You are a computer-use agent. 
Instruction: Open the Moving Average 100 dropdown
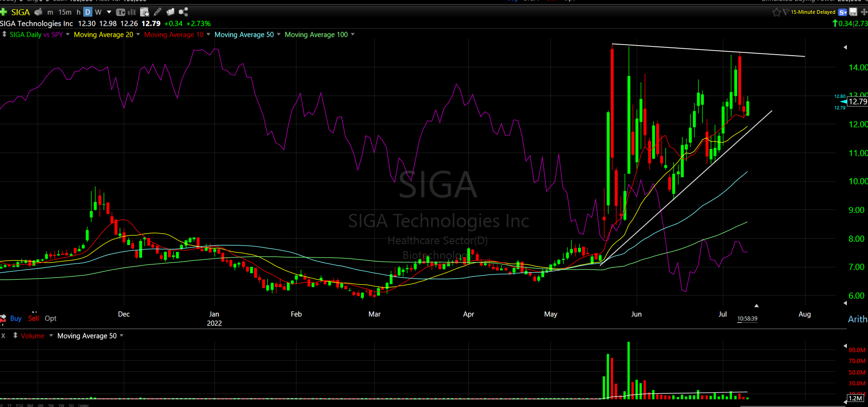pos(352,34)
